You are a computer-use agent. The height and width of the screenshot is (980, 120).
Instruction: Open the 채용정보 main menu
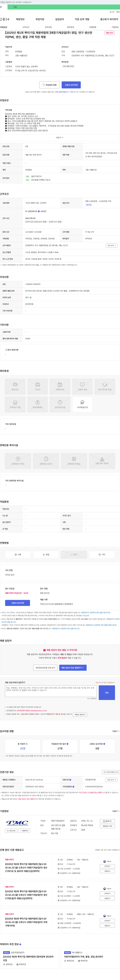20,19
